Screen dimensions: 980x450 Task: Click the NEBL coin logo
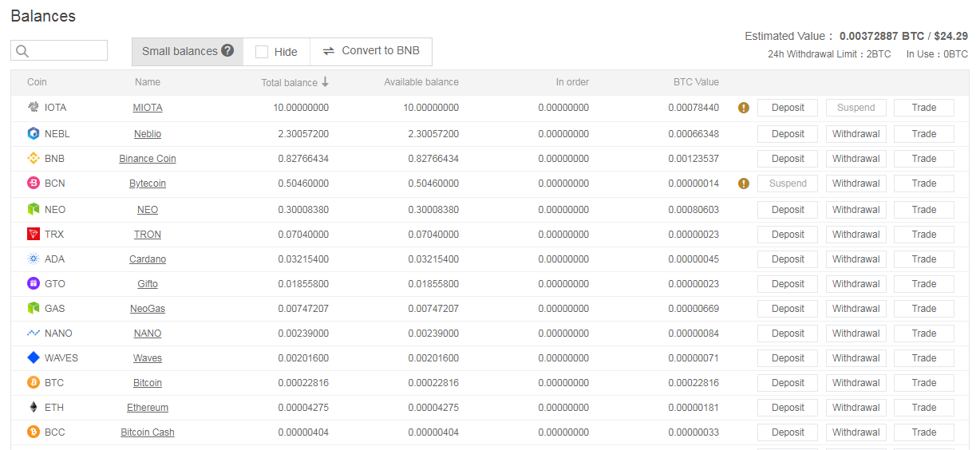(x=34, y=133)
